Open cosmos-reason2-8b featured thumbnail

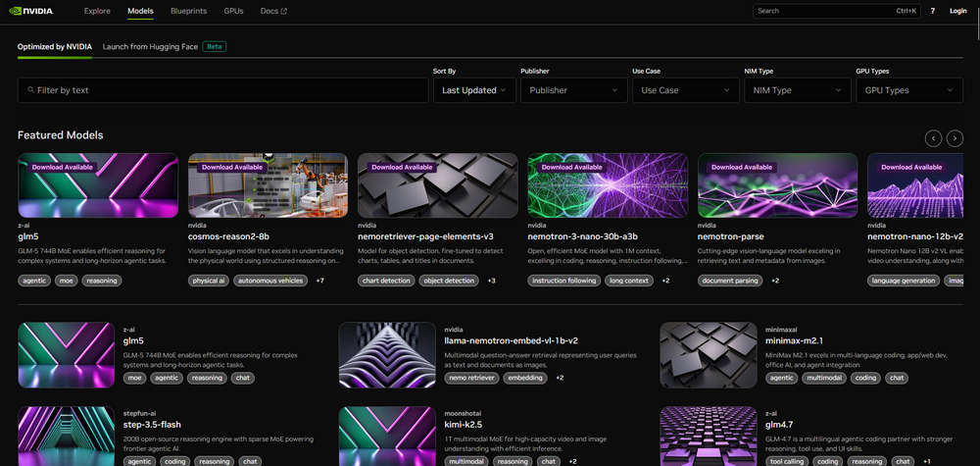tap(268, 185)
